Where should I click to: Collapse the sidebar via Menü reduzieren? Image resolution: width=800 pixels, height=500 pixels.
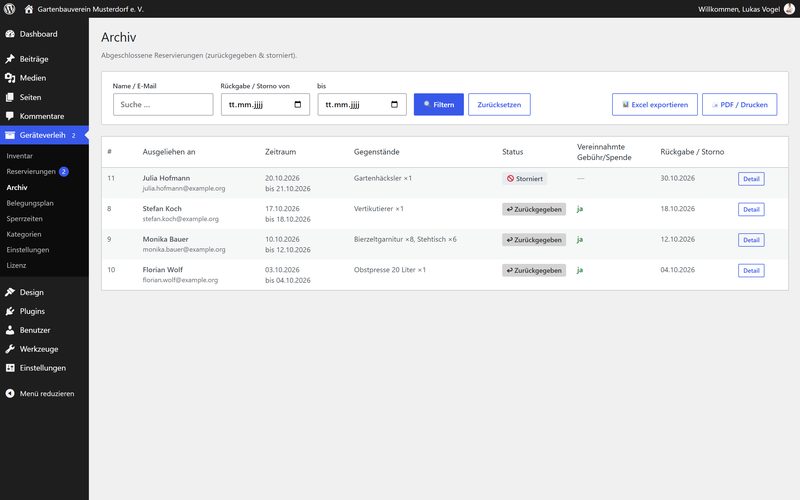(44, 393)
